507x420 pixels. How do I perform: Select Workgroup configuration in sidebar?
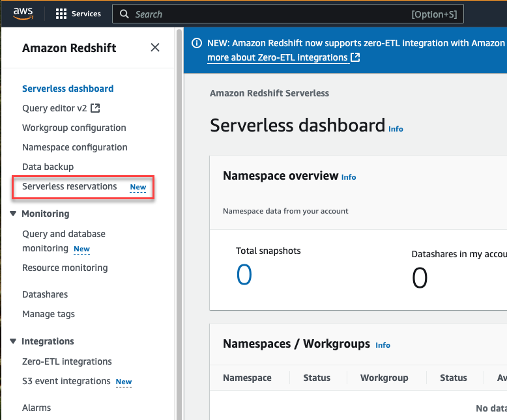74,128
